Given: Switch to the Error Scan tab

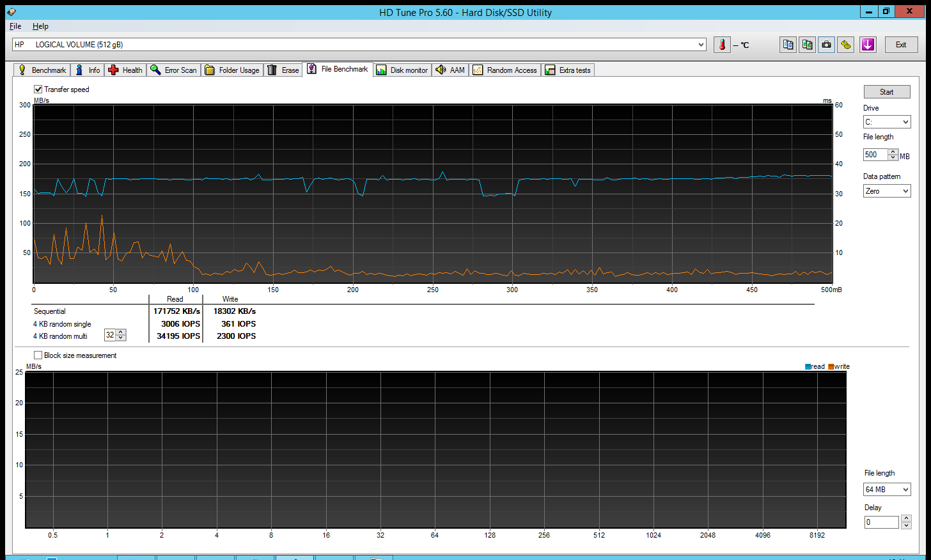Looking at the screenshot, I should click(x=173, y=70).
